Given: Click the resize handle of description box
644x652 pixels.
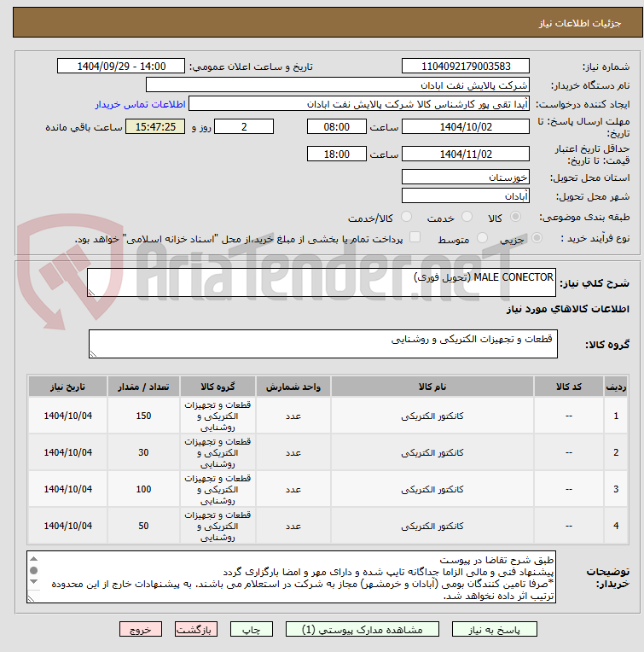Looking at the screenshot, I should coord(91,293).
